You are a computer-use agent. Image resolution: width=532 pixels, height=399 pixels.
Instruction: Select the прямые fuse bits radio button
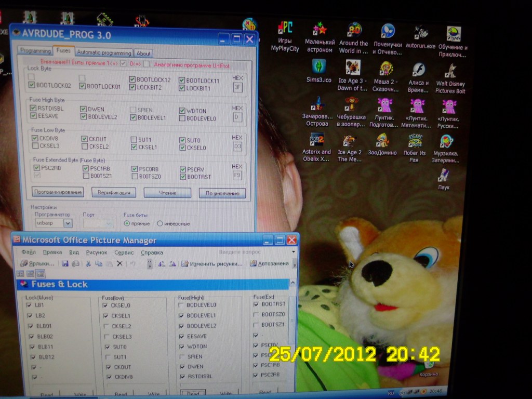point(127,223)
